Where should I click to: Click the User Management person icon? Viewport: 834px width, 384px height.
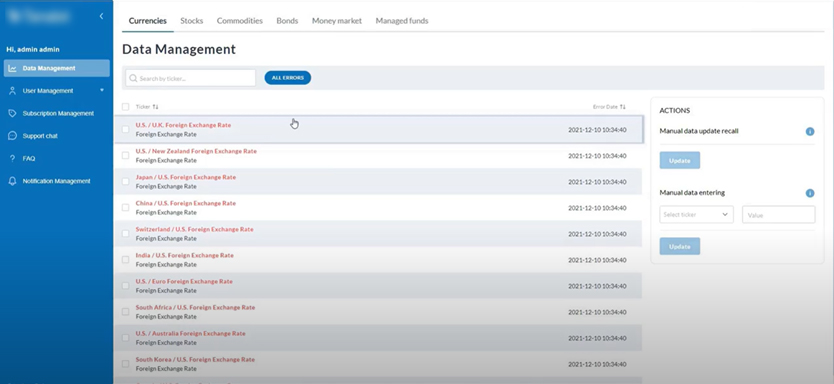pyautogui.click(x=13, y=91)
